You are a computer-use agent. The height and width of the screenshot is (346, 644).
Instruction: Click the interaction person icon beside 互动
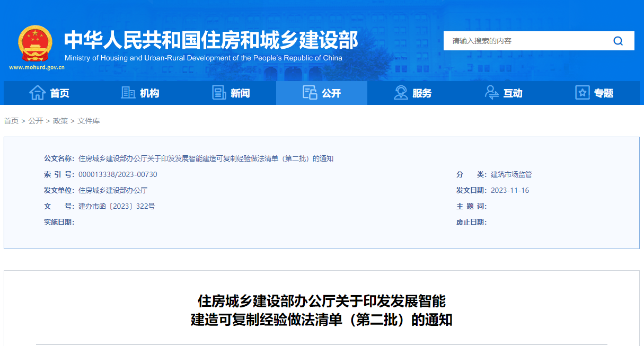pyautogui.click(x=492, y=93)
